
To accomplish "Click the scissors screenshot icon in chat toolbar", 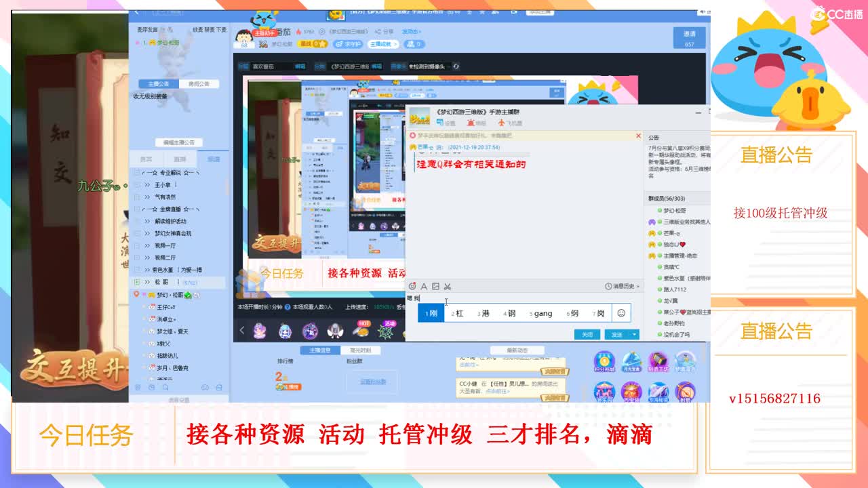I will pos(447,287).
